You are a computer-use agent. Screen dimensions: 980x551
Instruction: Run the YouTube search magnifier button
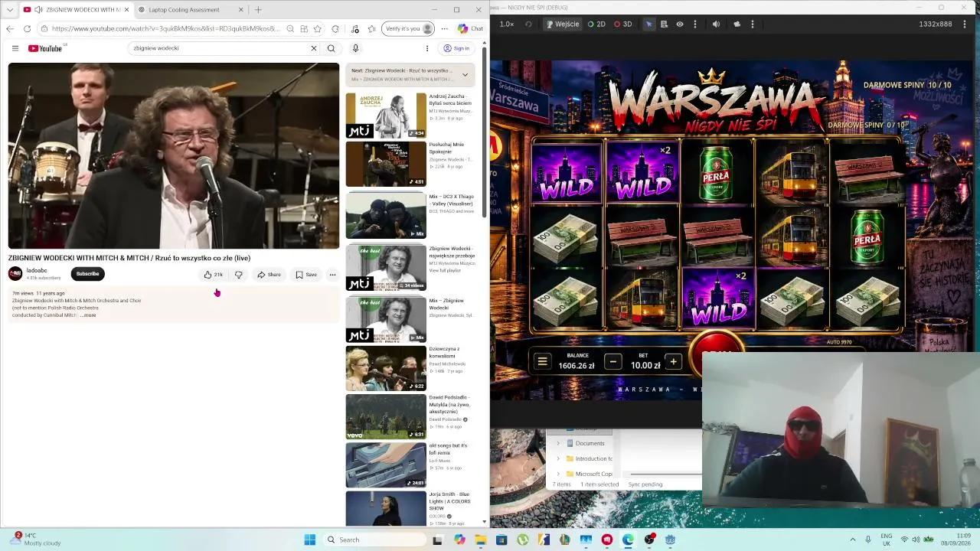coord(332,48)
